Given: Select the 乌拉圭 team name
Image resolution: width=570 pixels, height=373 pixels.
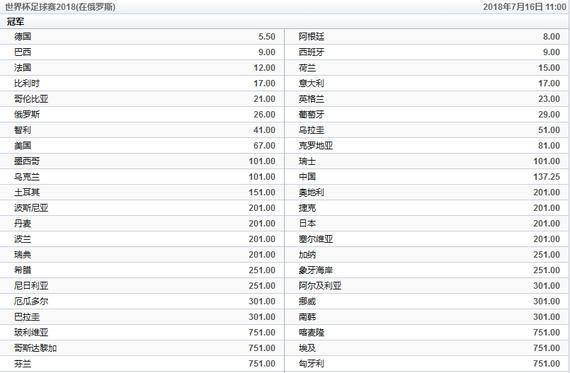Looking at the screenshot, I should pos(311,130).
